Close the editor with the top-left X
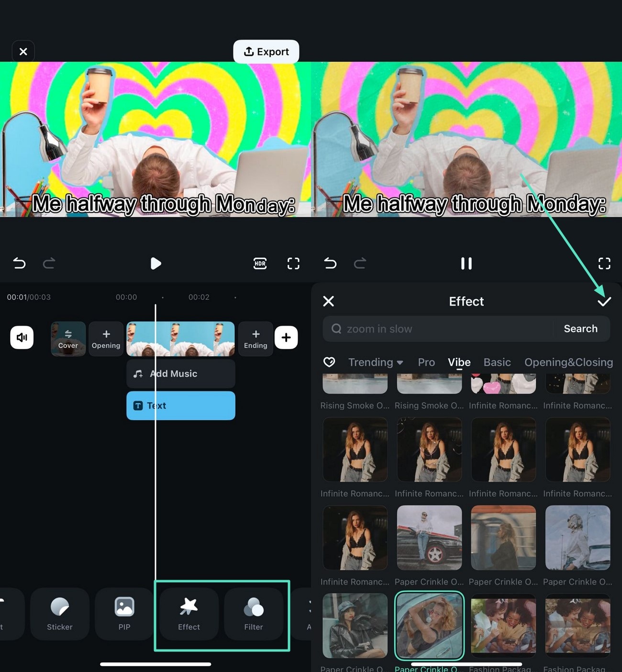Screen dimensions: 622x672 [x=23, y=52]
